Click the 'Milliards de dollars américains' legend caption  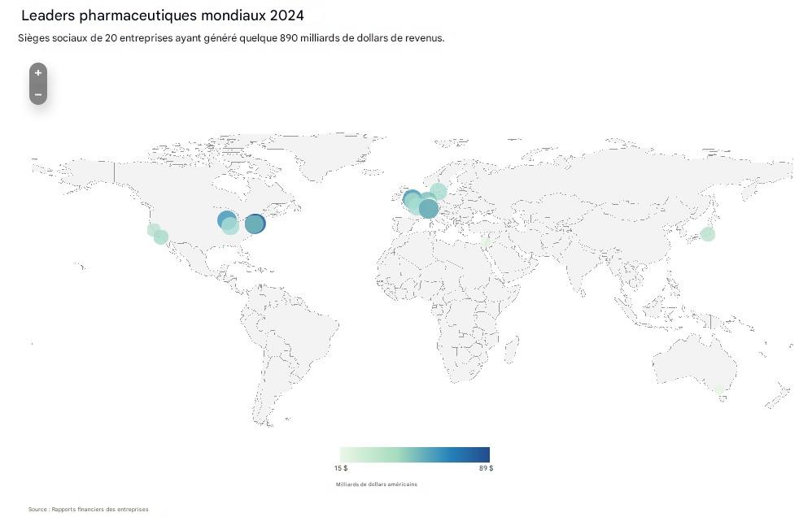point(376,484)
